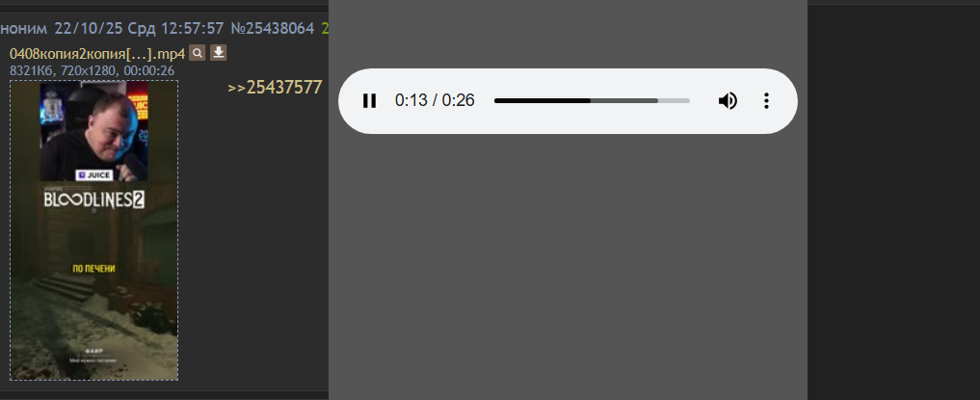Open the three-dot player options menu

(766, 100)
